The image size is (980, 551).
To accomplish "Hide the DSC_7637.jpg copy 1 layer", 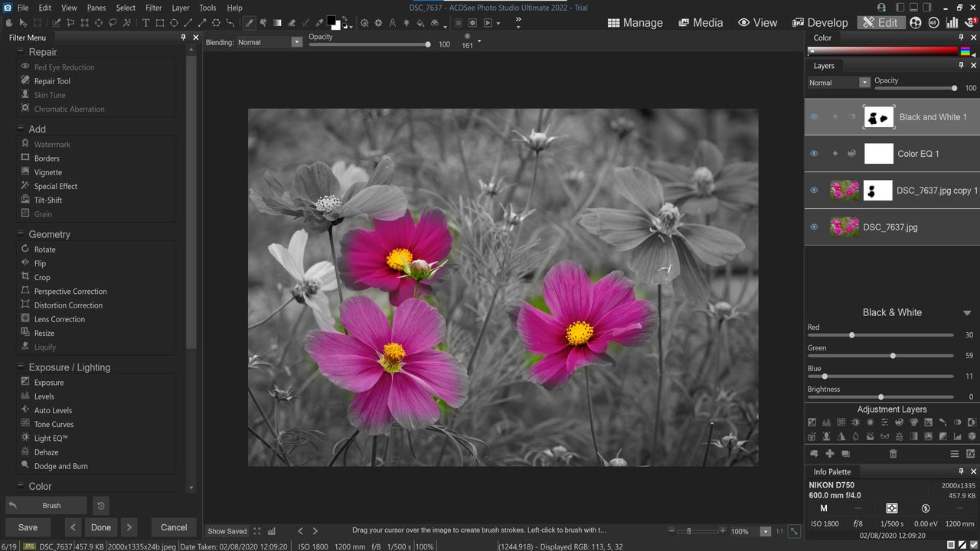I will (814, 191).
